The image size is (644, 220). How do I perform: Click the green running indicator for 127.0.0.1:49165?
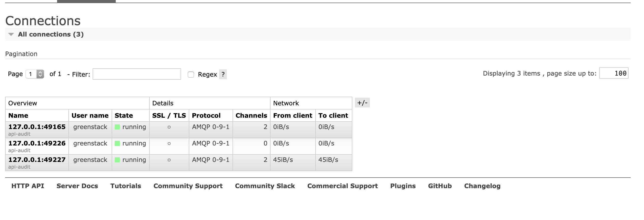pos(117,127)
